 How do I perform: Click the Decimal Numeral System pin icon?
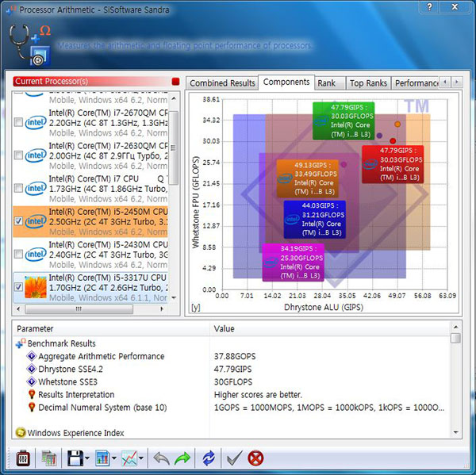pyautogui.click(x=32, y=407)
